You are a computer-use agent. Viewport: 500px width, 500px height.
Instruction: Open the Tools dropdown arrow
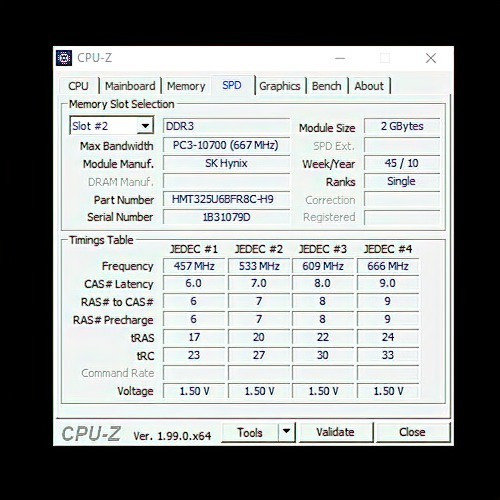286,432
